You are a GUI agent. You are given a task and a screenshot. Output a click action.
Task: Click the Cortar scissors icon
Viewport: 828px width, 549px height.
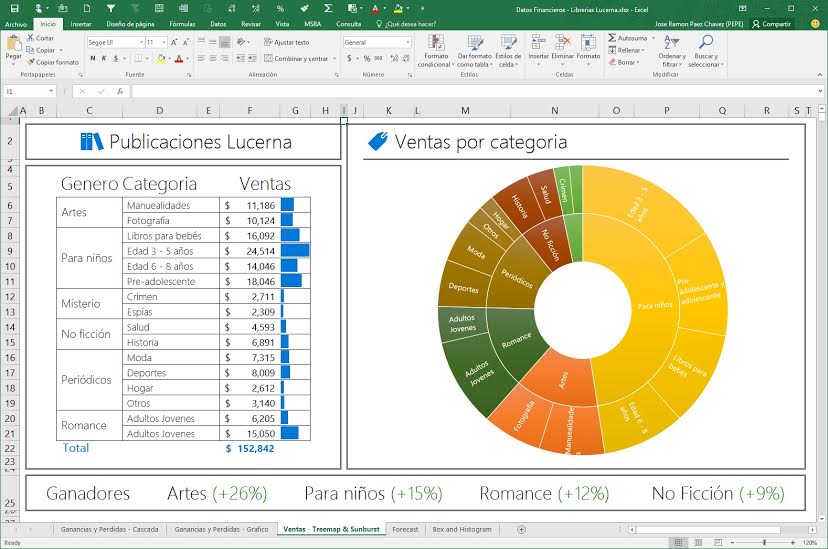coord(31,38)
